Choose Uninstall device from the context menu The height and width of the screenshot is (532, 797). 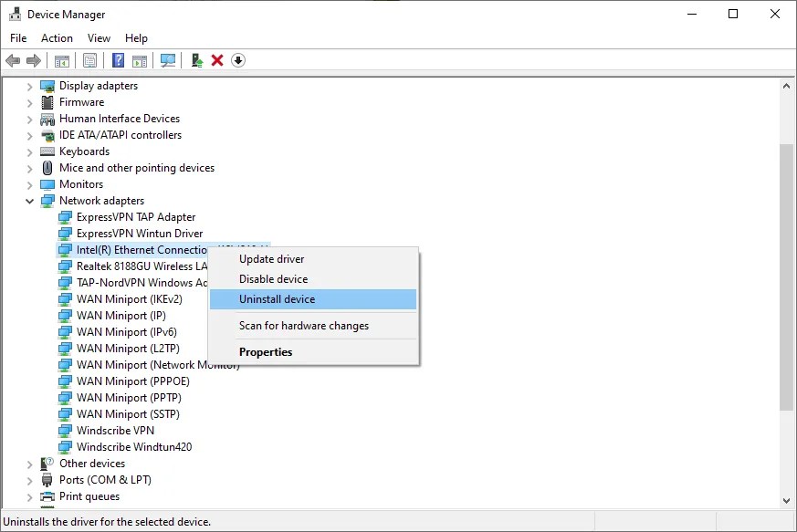[x=278, y=298]
